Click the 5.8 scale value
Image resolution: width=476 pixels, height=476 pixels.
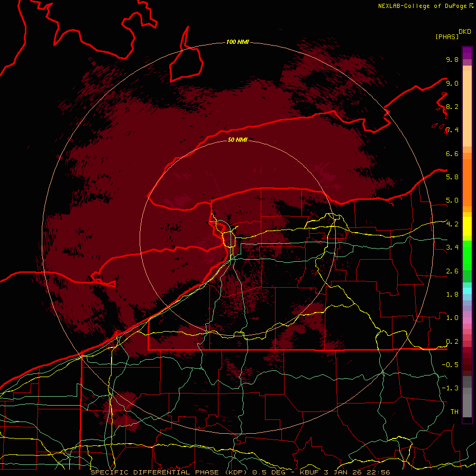click(452, 177)
